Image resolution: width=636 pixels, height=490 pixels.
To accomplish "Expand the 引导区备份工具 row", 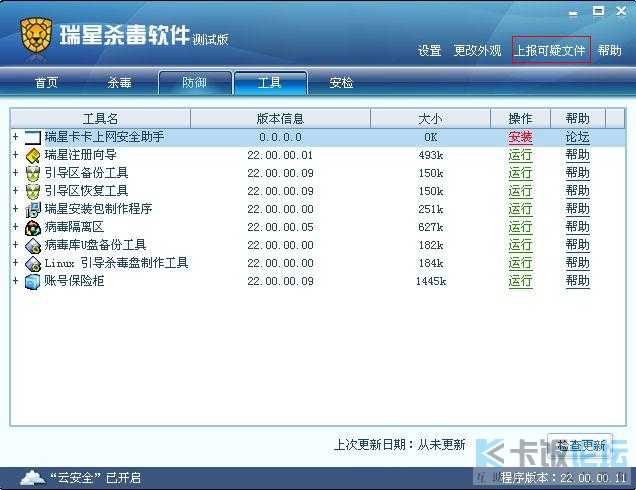I will 15,173.
